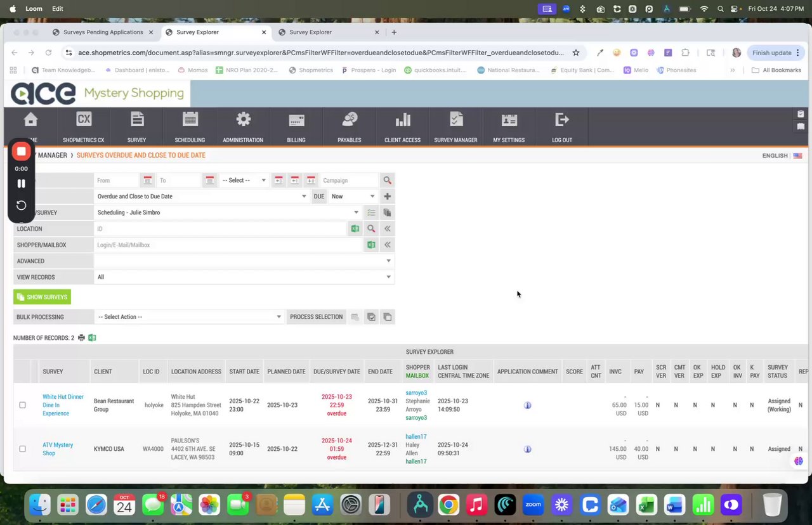Open the View Records All dropdown
The width and height of the screenshot is (812, 525).
(x=244, y=277)
